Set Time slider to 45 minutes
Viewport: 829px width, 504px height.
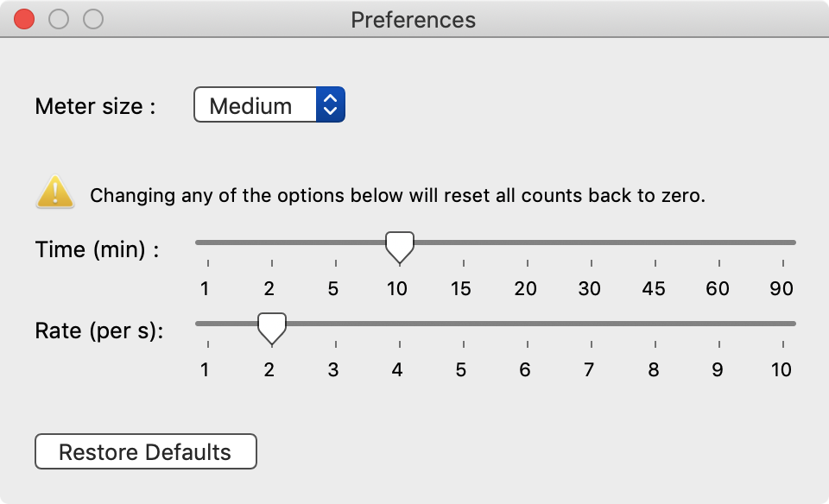[x=654, y=243]
